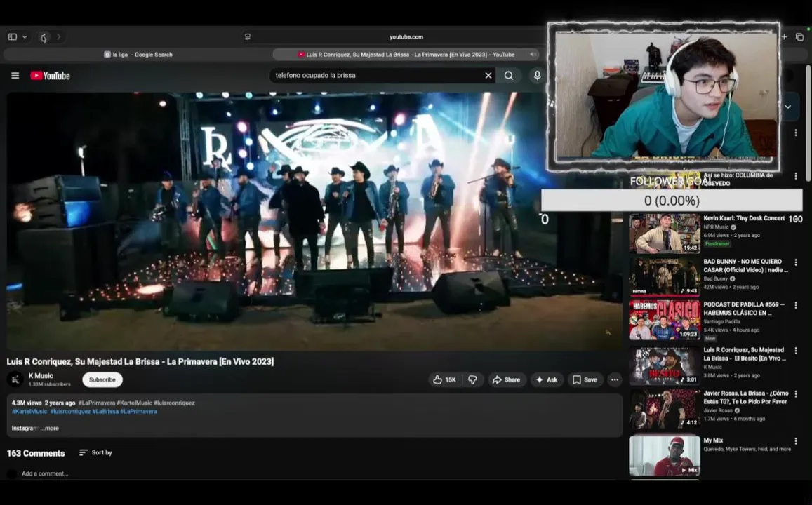812x505 pixels.
Task: Open the My Mix playlist thumbnail
Action: click(665, 455)
